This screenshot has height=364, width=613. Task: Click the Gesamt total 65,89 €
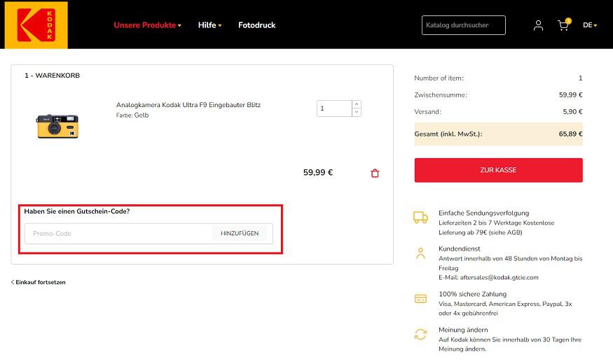(570, 134)
